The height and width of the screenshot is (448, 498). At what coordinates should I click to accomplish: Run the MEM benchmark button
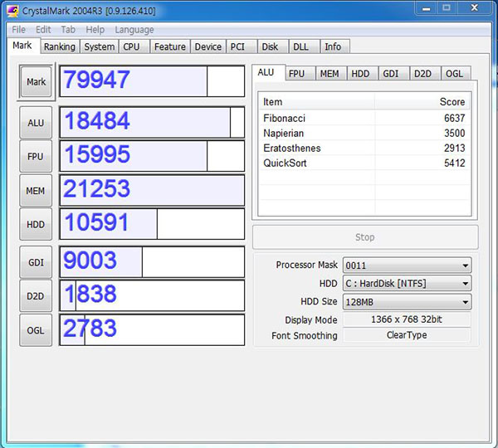[x=36, y=191]
